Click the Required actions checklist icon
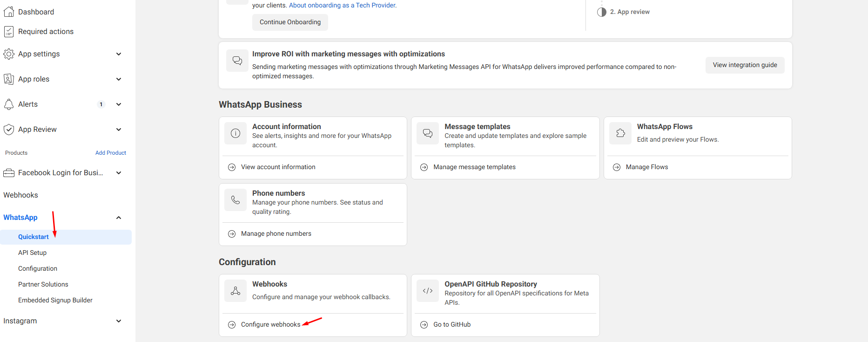868x342 pixels. [8, 32]
